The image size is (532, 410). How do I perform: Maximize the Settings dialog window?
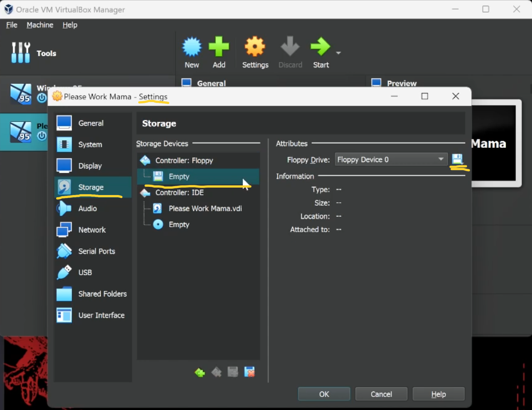[x=425, y=96]
